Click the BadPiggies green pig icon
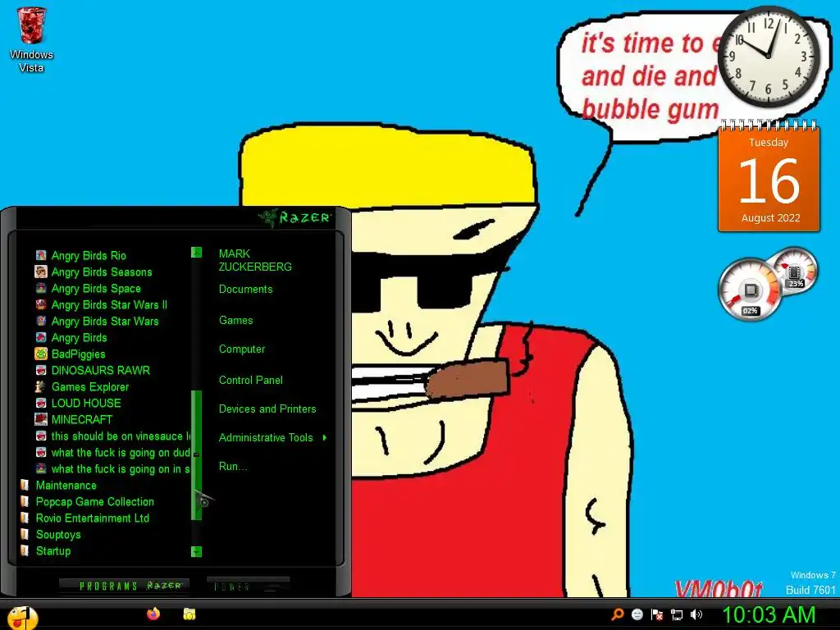Screen dimensions: 840x630 (x=41, y=354)
